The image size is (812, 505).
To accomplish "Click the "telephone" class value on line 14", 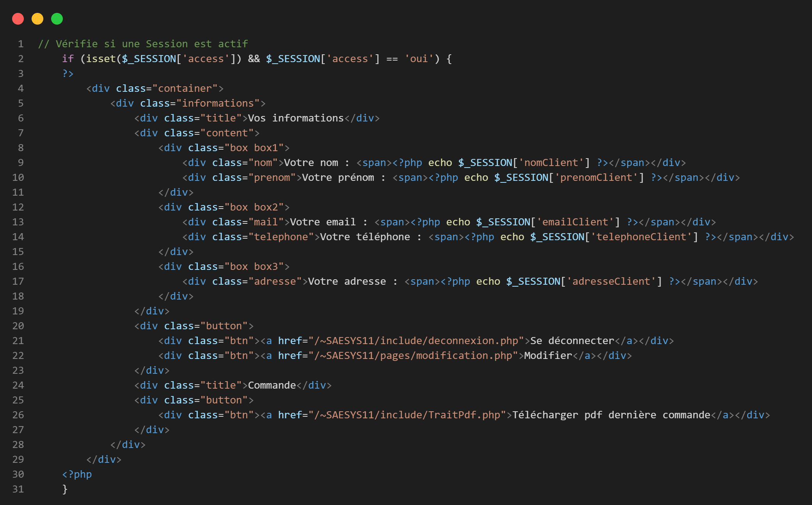I will point(281,237).
